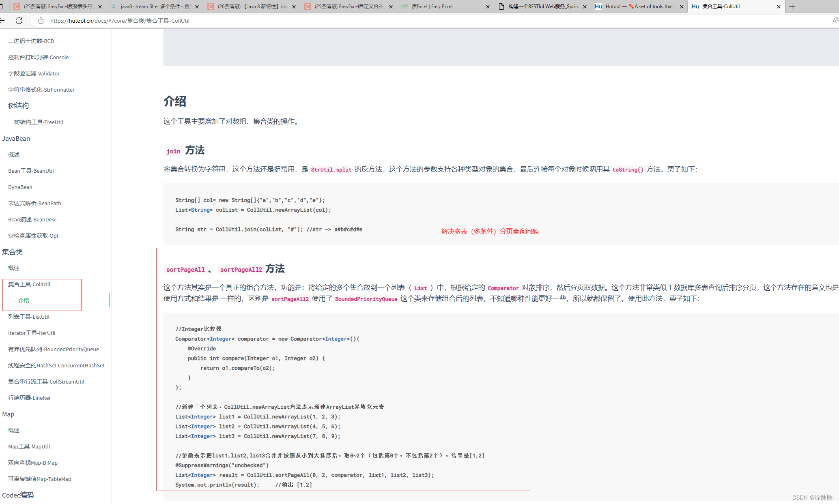This screenshot has height=504, width=839.
Task: Open 可重复键值Map-TableMap sidebar link
Action: coord(40,479)
